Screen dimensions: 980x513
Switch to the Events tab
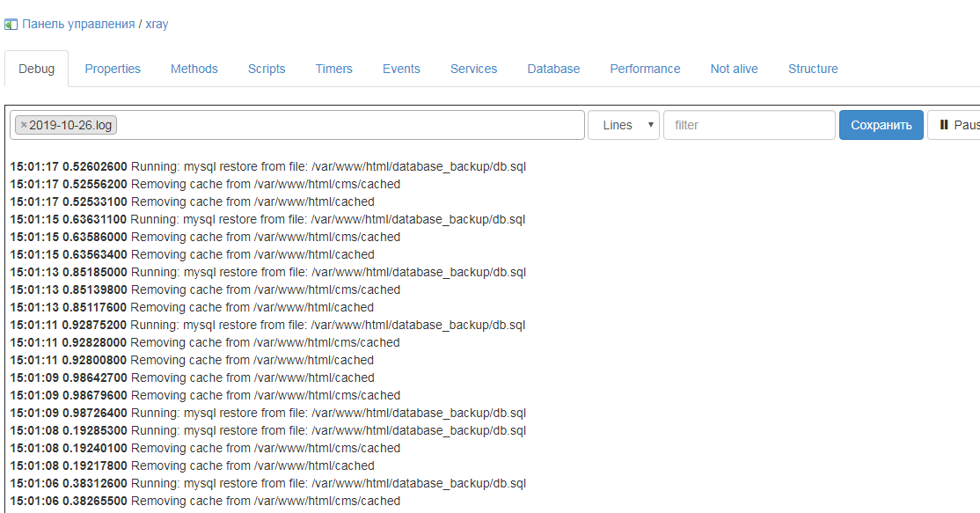[401, 69]
